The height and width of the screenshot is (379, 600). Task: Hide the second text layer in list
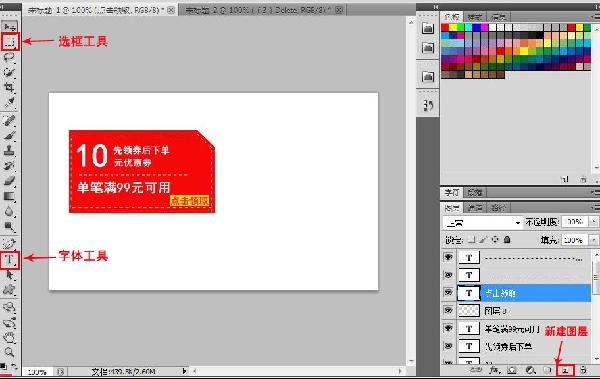(x=448, y=275)
